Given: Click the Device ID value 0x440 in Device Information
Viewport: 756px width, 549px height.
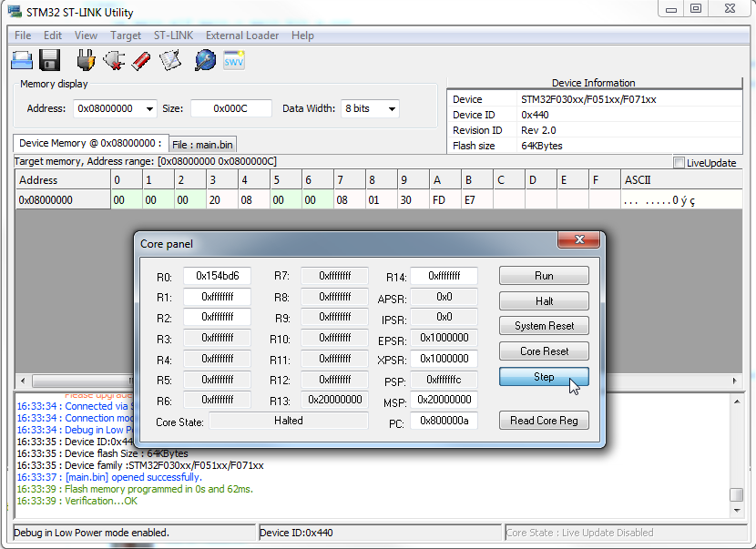Looking at the screenshot, I should (x=535, y=116).
